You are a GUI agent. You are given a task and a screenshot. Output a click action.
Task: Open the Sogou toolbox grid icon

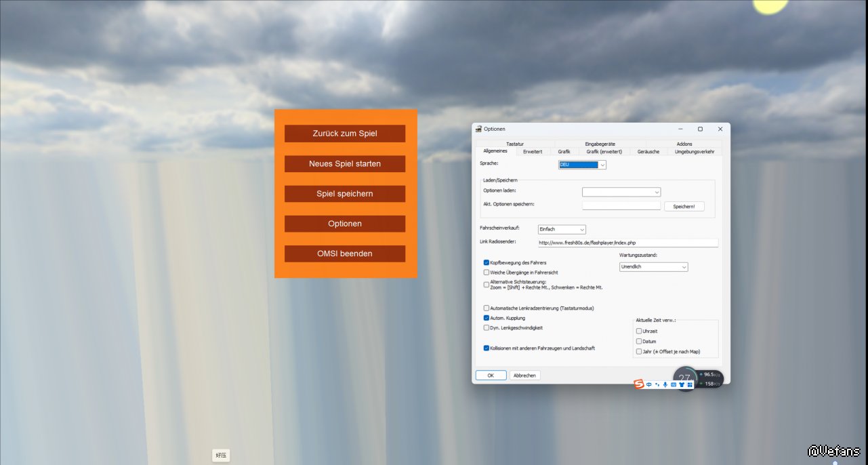click(690, 385)
